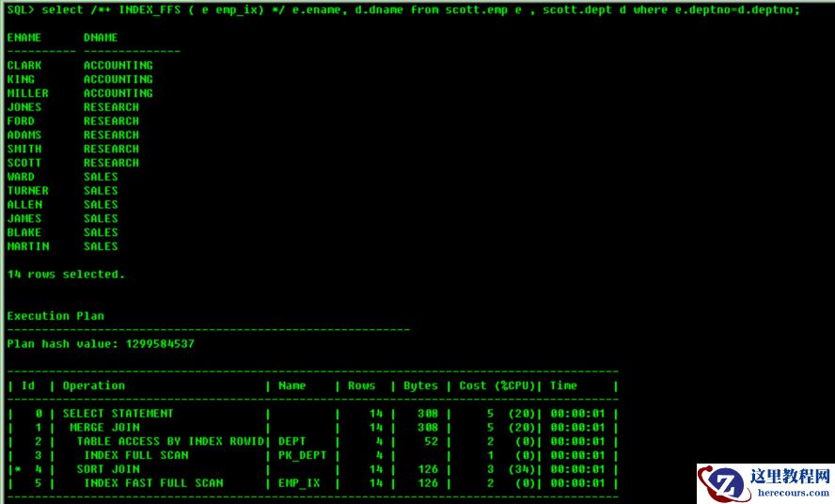
Task: Click the SELECT STATEMENT operation row
Action: tap(118, 414)
